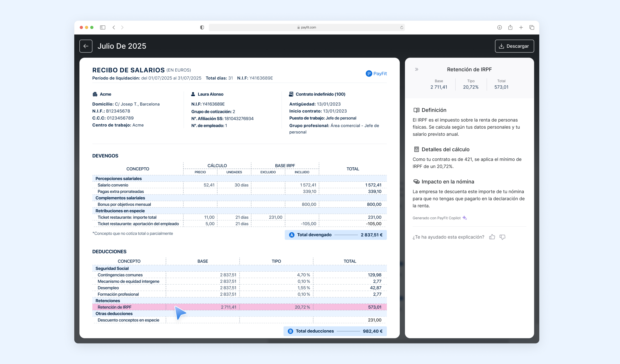Select the Salario convenio row
The width and height of the screenshot is (620, 364).
point(239,185)
